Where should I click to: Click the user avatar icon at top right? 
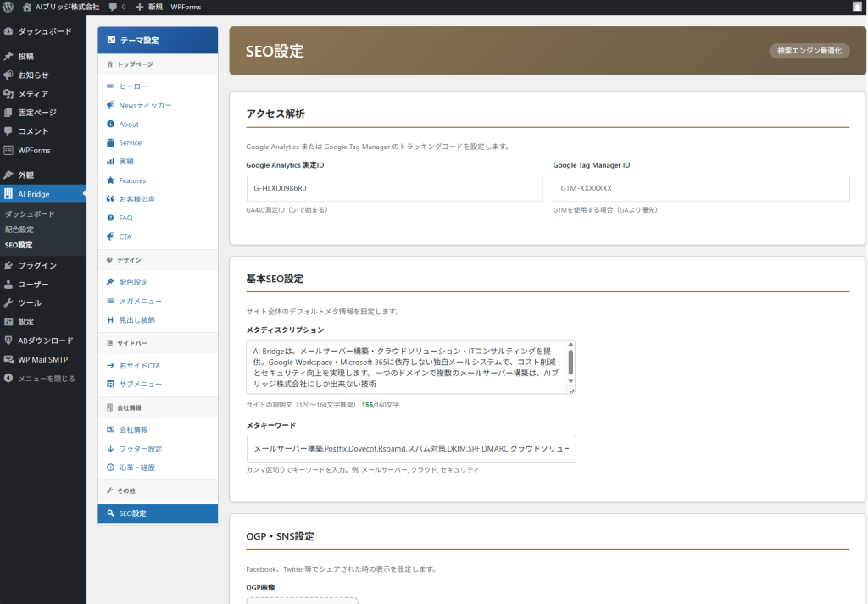(x=856, y=7)
